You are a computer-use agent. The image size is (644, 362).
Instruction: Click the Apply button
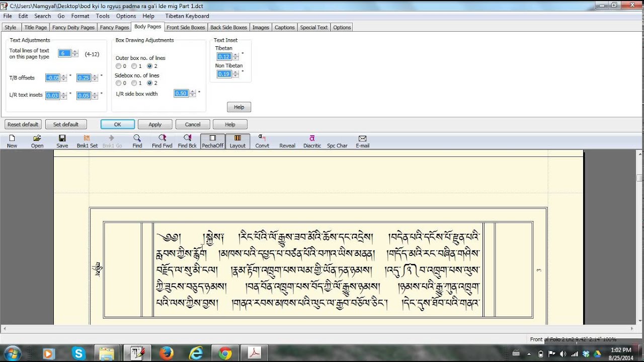click(155, 124)
